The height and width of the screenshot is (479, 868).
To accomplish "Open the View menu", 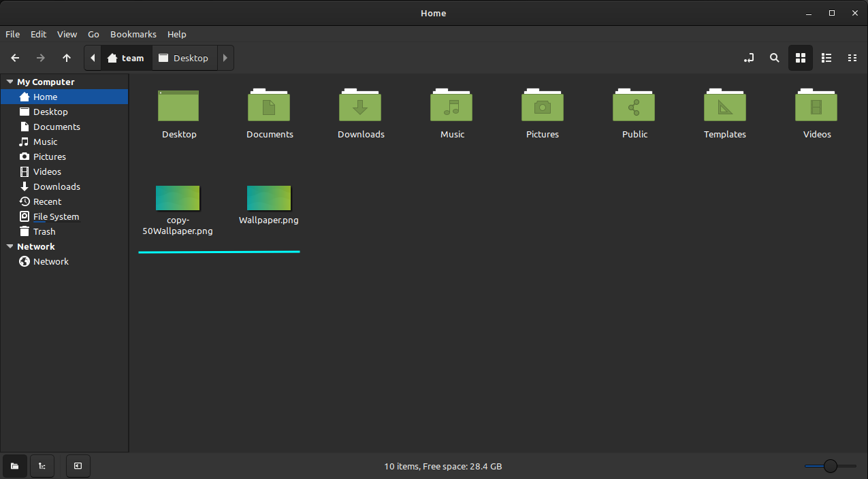I will tap(67, 34).
